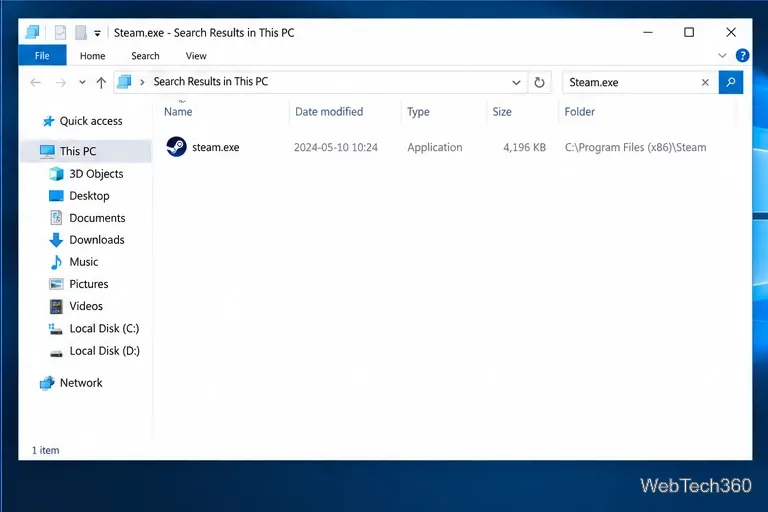Screen dimensions: 768x512
Task: Click the Network computers icon
Action: (47, 383)
